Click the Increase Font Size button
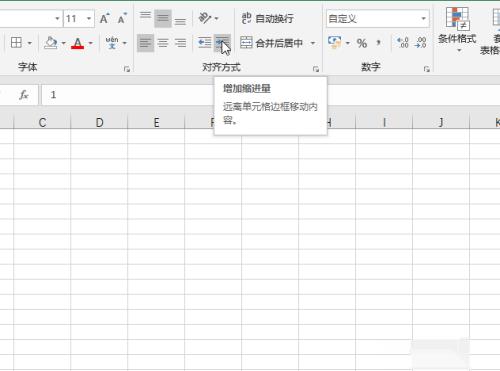The width and height of the screenshot is (500, 371). (x=104, y=18)
